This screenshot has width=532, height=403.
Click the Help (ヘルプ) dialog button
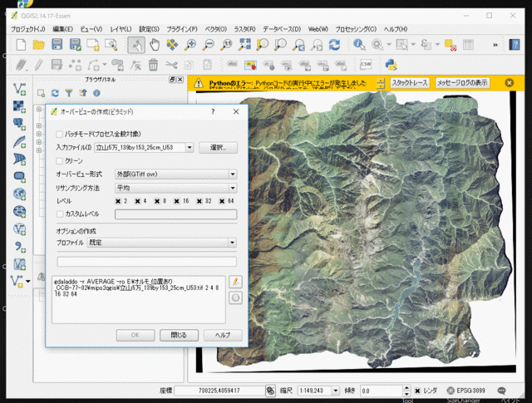coord(223,335)
